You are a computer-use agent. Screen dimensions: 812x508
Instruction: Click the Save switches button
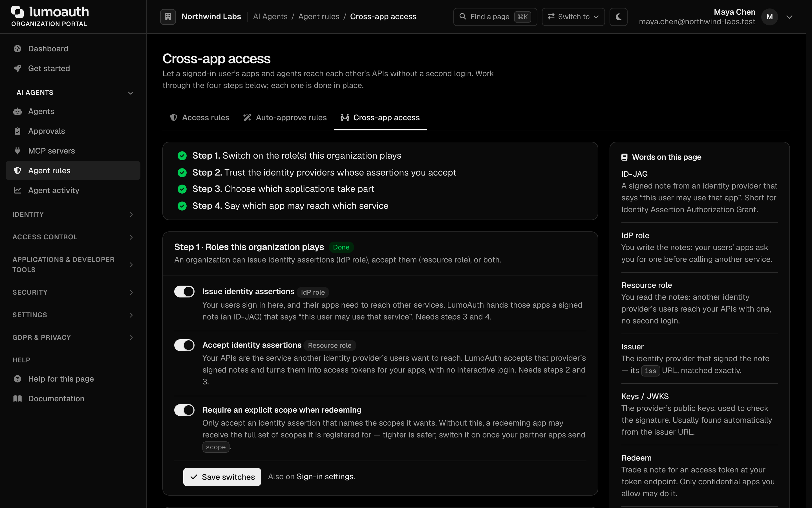pos(222,477)
